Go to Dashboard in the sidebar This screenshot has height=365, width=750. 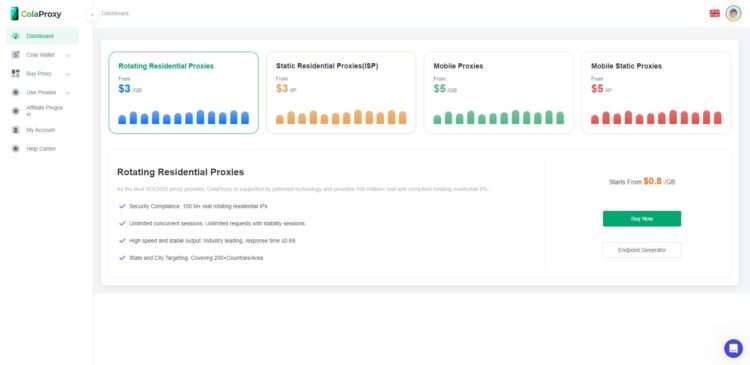point(42,36)
